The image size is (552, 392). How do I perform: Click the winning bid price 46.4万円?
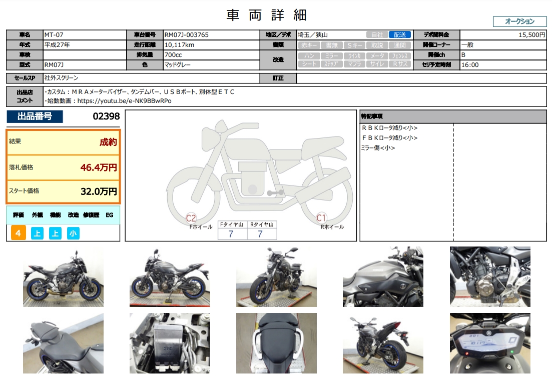click(99, 167)
